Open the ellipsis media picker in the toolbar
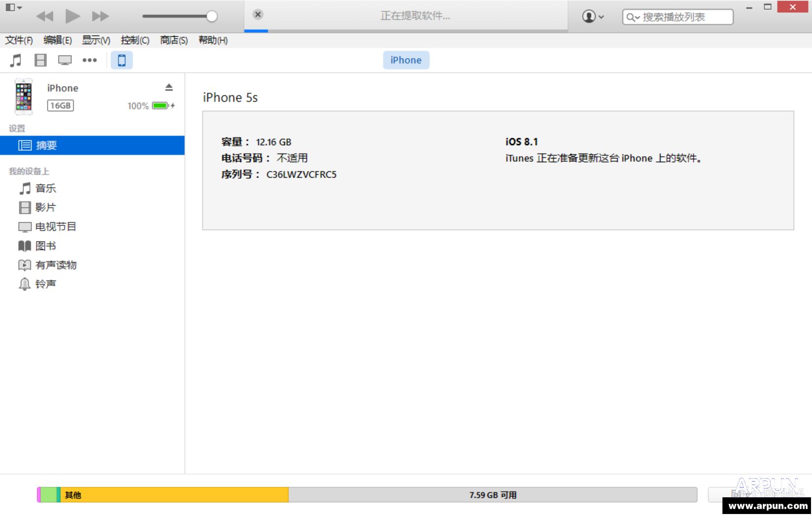Screen dimensions: 812x515 tap(90, 60)
